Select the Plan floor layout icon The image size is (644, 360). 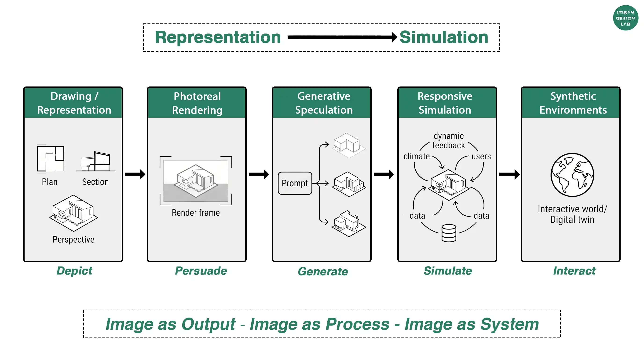coord(51,158)
